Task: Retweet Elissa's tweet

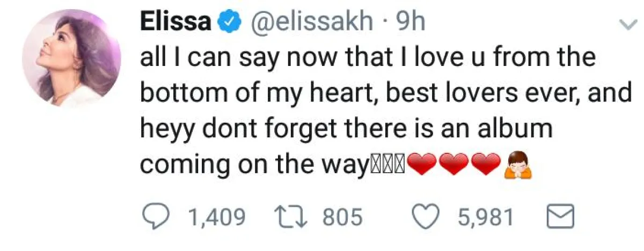Action: click(x=289, y=217)
